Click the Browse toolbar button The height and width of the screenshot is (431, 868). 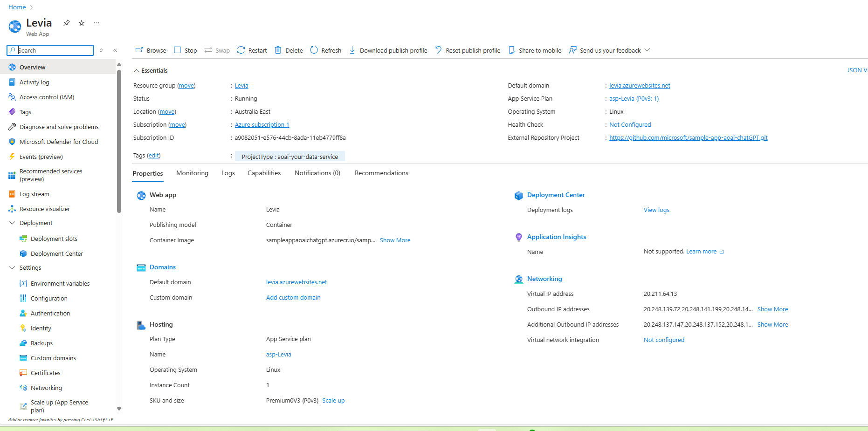[151, 50]
